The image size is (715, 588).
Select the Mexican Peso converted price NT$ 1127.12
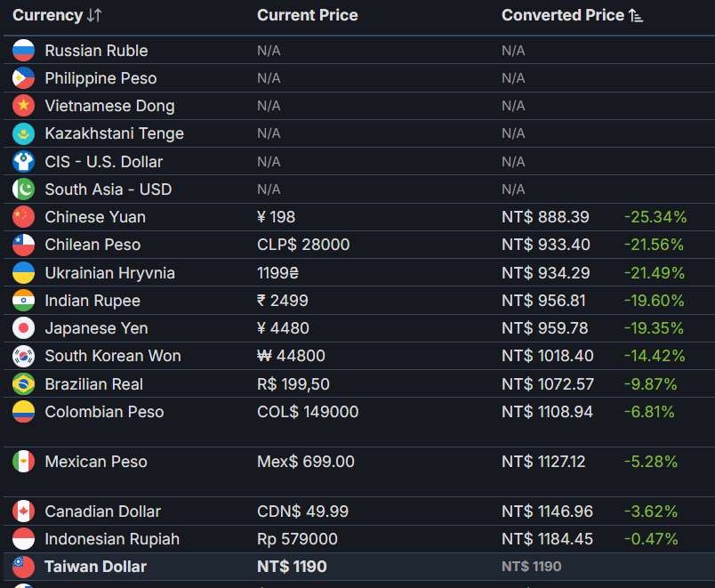[x=543, y=462]
